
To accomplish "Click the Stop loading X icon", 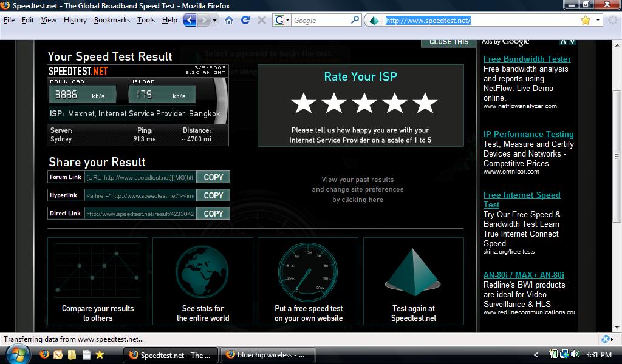I will tap(262, 20).
